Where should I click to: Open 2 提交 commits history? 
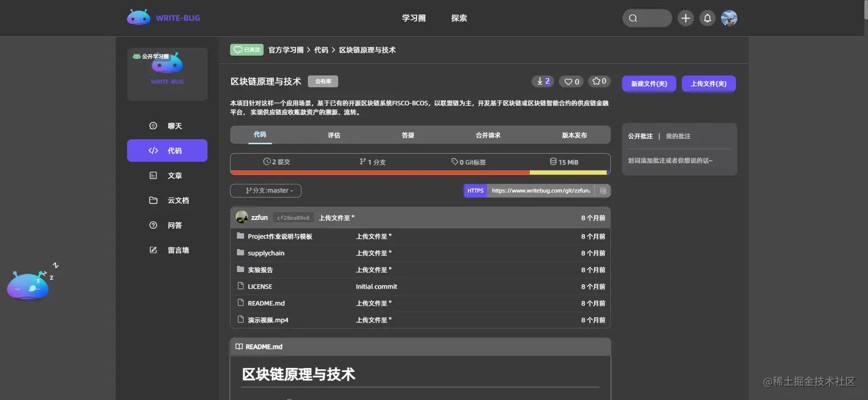pyautogui.click(x=277, y=162)
